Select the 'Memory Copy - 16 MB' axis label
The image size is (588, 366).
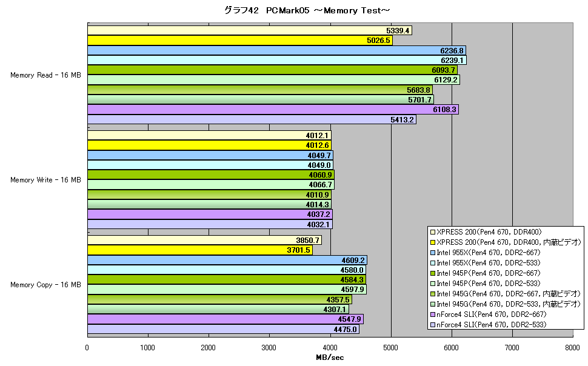pyautogui.click(x=45, y=285)
